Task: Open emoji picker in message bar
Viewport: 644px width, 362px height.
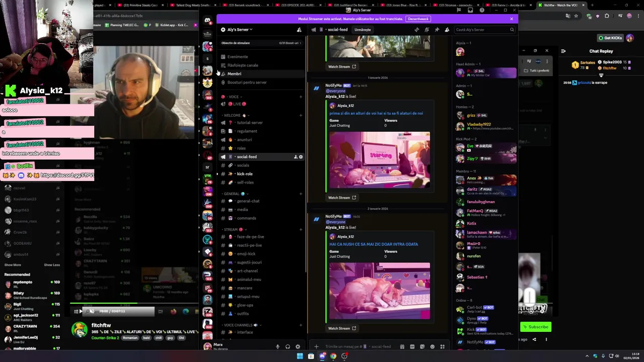Action: click(x=432, y=346)
